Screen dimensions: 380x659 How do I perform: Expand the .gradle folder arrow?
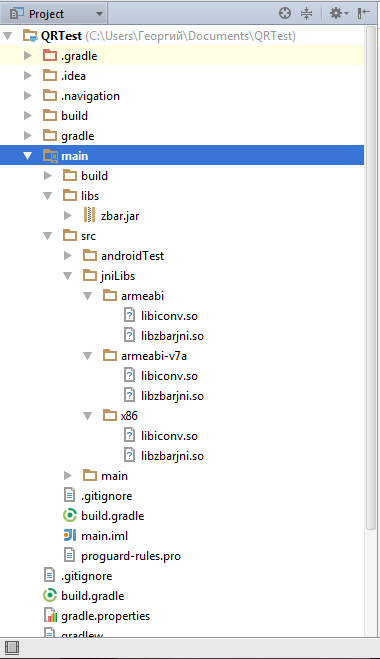[x=28, y=56]
